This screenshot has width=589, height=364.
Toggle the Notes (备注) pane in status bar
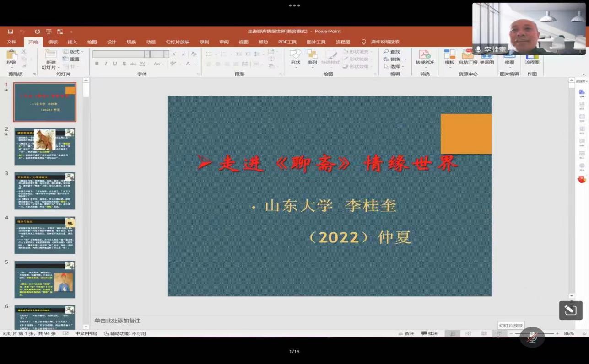coord(406,333)
